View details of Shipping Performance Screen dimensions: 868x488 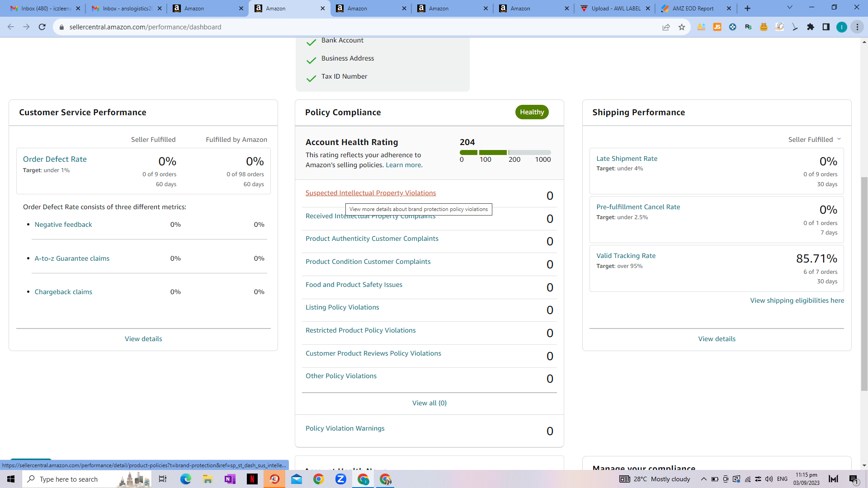tap(717, 339)
